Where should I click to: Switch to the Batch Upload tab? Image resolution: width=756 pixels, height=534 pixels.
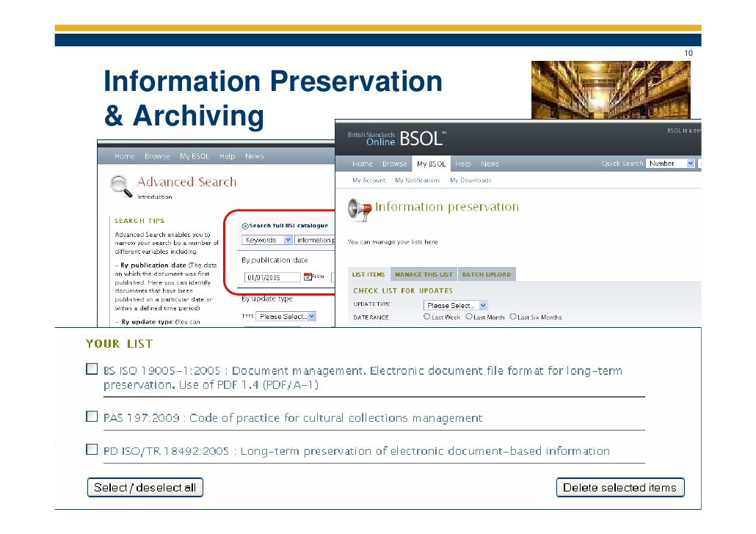[x=487, y=274]
